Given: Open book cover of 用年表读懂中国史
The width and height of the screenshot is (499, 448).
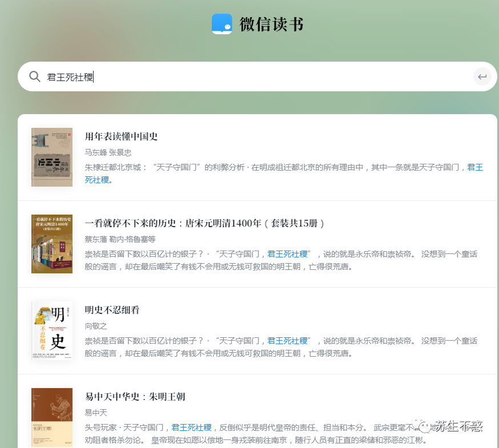Looking at the screenshot, I should pyautogui.click(x=52, y=157).
